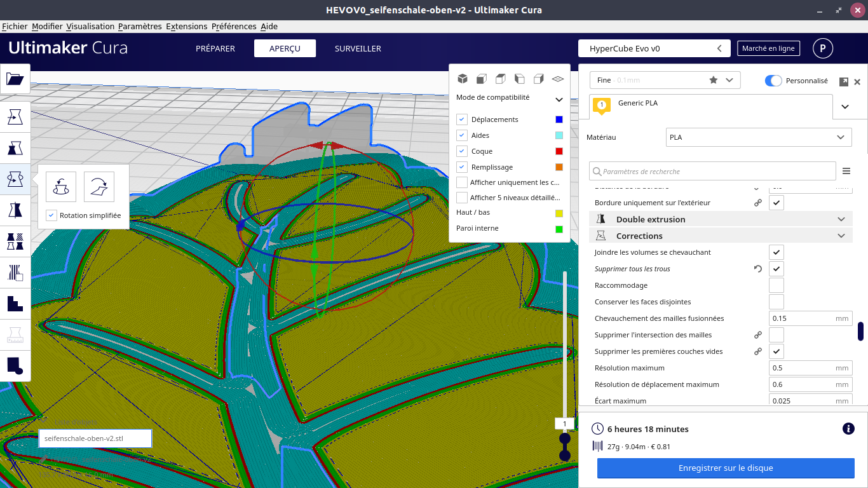This screenshot has height=488, width=868.
Task: Click the print info icon beside time estimate
Action: (x=848, y=429)
